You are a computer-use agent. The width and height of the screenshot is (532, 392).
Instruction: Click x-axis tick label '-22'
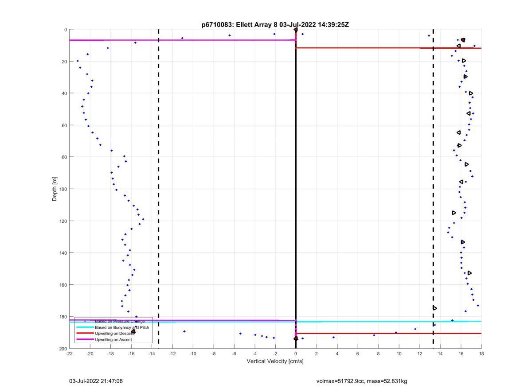(x=69, y=353)
